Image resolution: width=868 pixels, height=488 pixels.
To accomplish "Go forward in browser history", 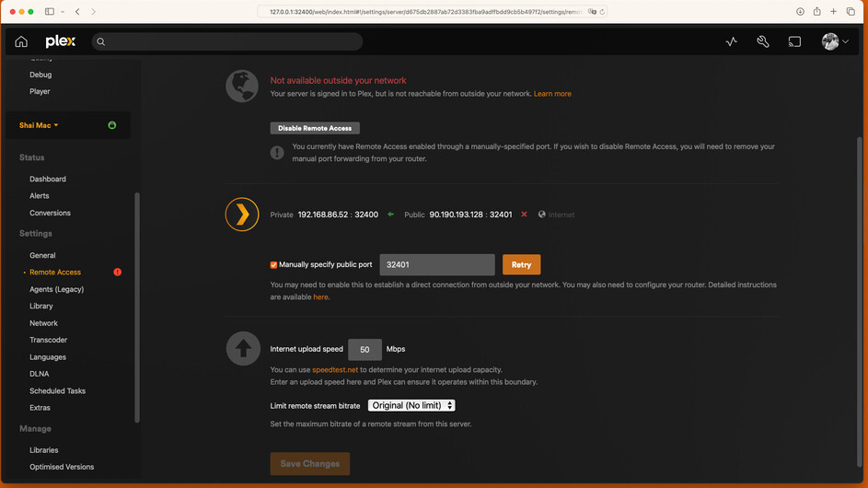I will point(94,12).
